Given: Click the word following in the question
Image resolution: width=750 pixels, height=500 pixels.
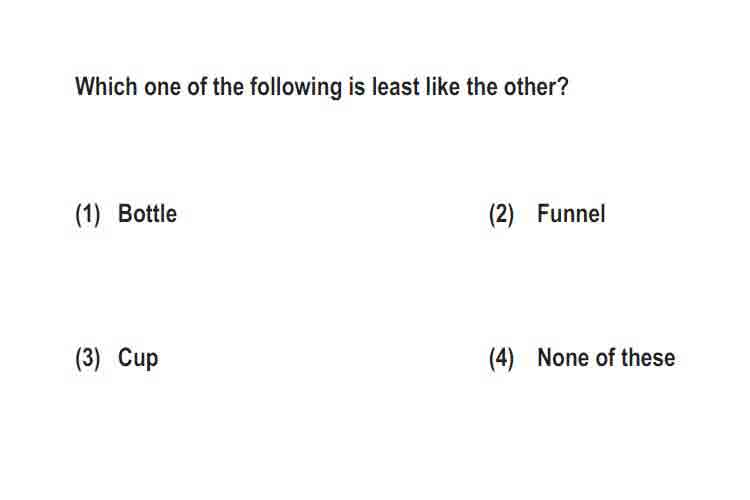Looking at the screenshot, I should coord(296,88).
